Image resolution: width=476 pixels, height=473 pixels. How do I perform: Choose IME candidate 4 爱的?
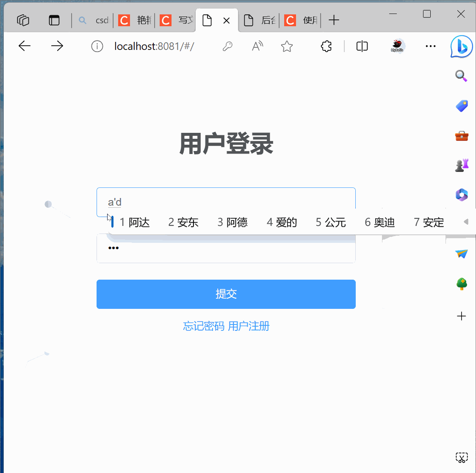(282, 222)
